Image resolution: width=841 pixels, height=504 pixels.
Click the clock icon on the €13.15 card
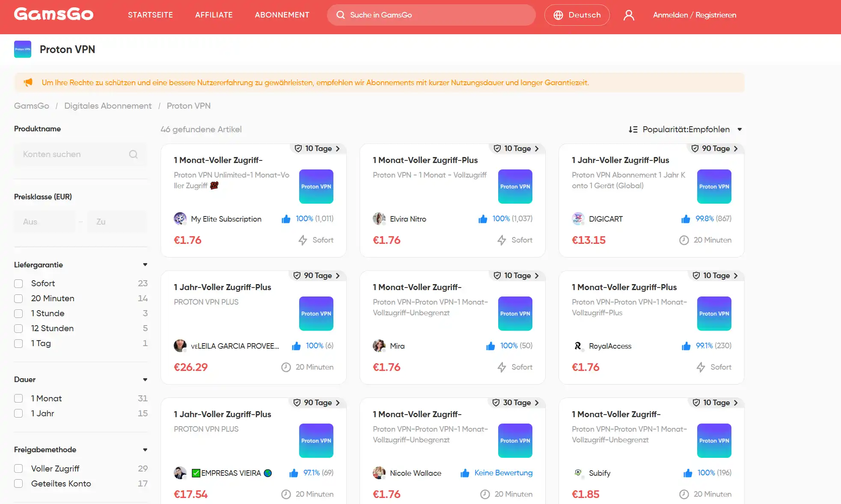point(684,240)
